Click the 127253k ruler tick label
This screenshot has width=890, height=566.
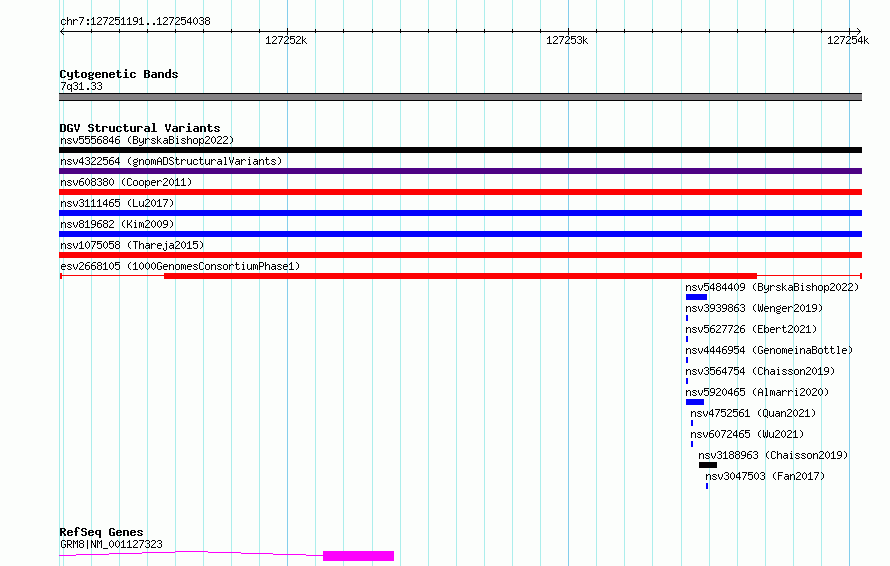(567, 40)
